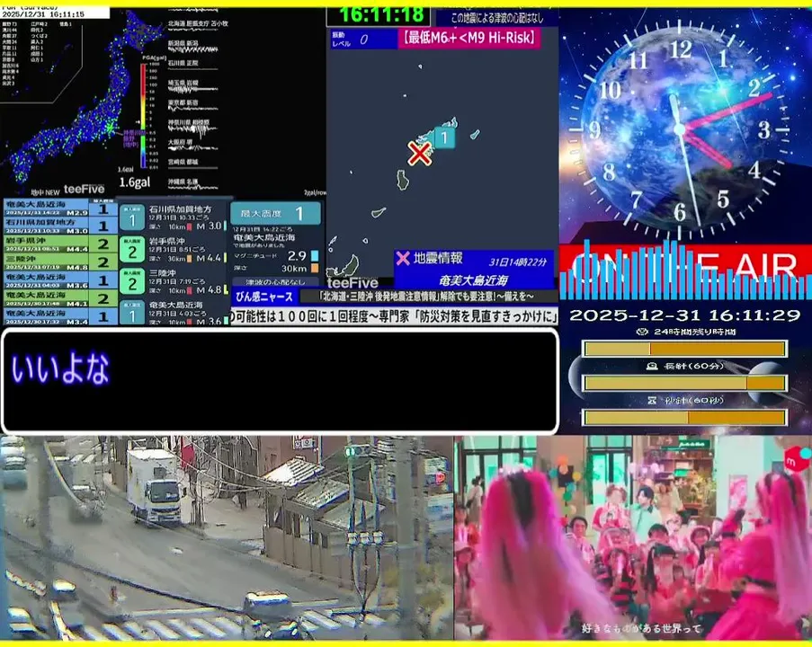
Task: Click pink X icon beside 地震情報 heading
Action: pyautogui.click(x=402, y=258)
